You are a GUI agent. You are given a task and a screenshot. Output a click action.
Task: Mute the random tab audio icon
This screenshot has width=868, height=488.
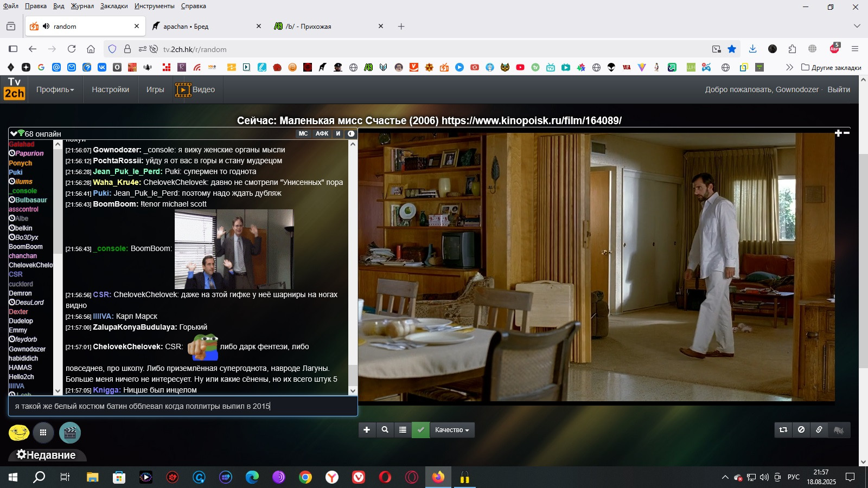tap(46, 26)
